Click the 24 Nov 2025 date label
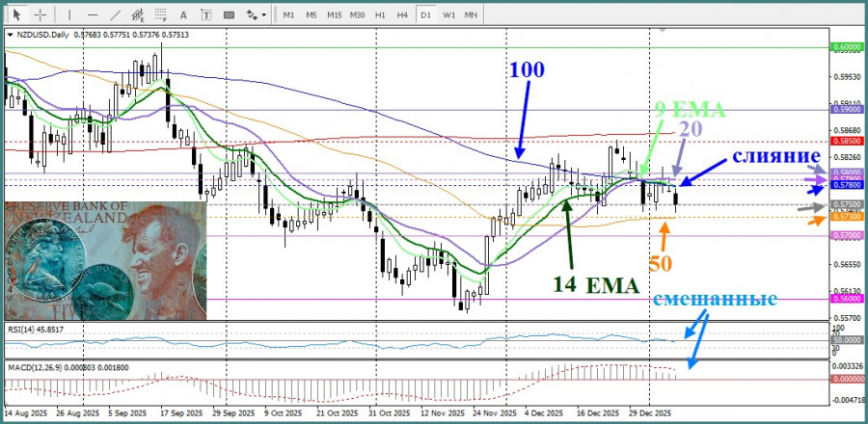The height and width of the screenshot is (424, 868). tap(496, 413)
